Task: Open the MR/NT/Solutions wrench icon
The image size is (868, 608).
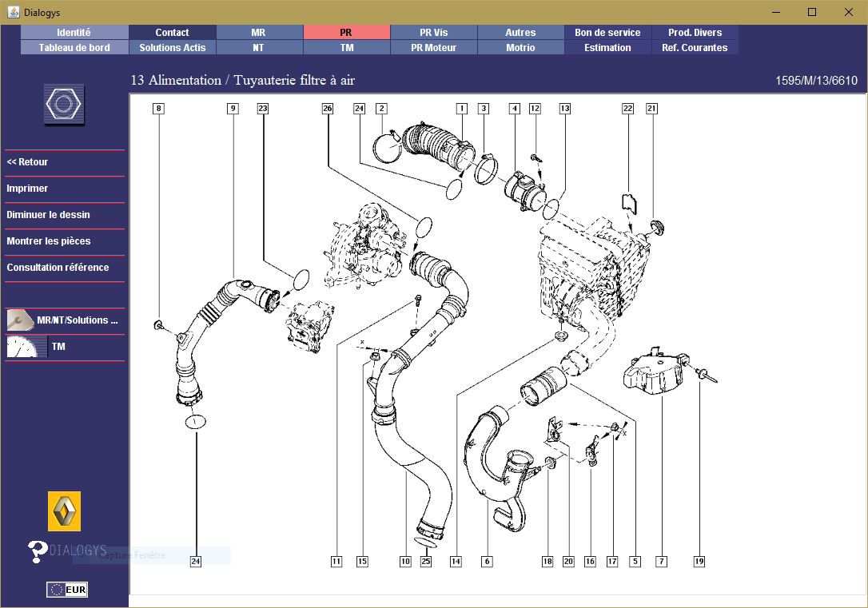Action: click(x=20, y=320)
